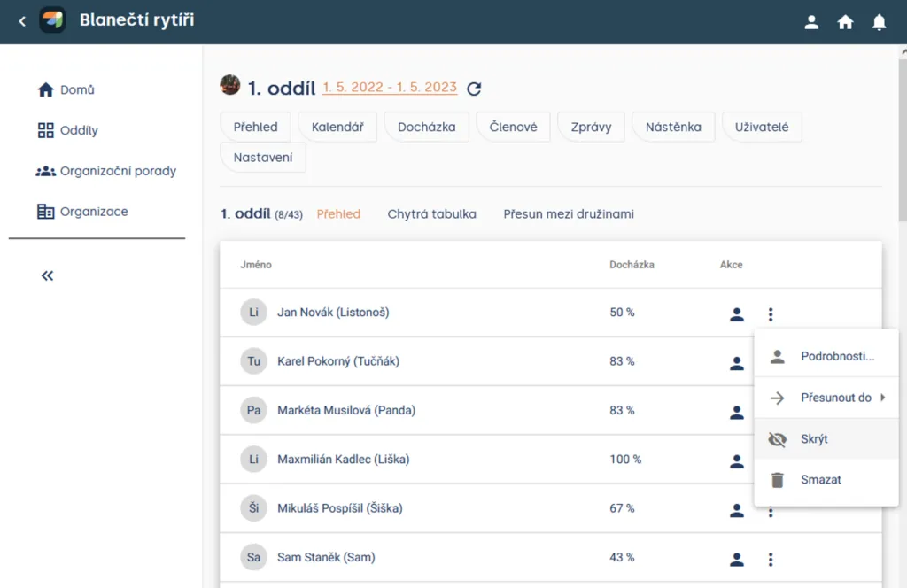Viewport: 907px width, 588px height.
Task: Open Jan Novák's person icon
Action: 736,314
